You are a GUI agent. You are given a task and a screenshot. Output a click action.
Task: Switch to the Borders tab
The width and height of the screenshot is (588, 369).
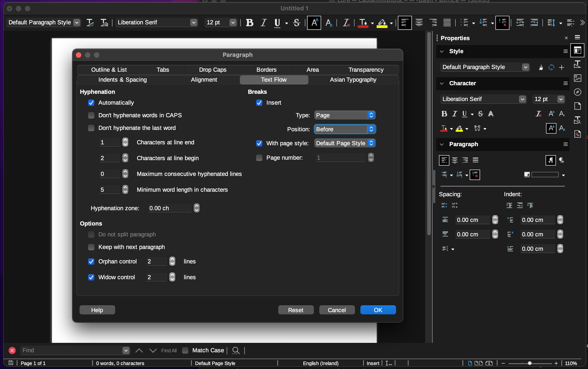pos(266,69)
